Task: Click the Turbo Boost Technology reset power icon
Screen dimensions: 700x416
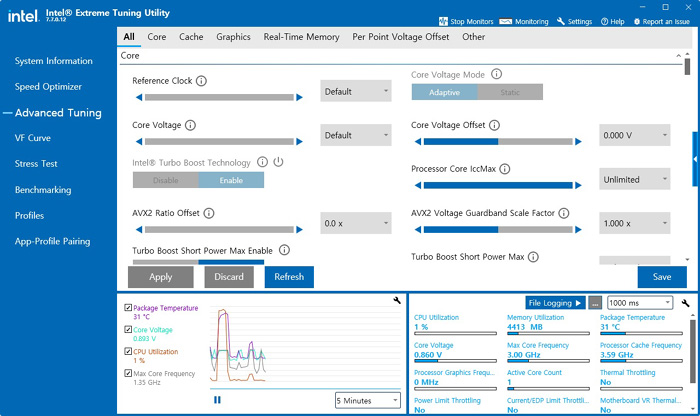Action: [x=279, y=162]
